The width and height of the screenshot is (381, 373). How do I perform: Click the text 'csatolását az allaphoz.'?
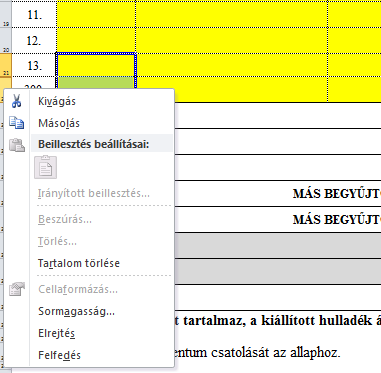pyautogui.click(x=275, y=352)
